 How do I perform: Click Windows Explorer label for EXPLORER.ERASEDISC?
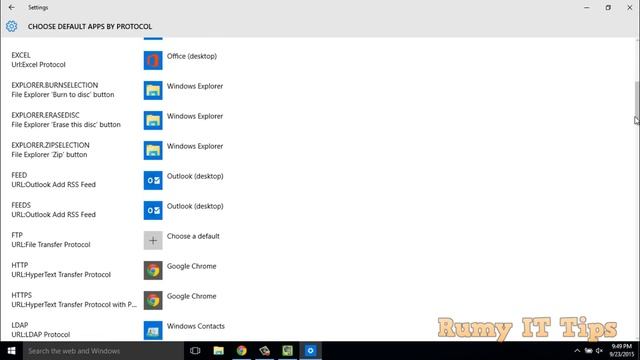click(195, 116)
